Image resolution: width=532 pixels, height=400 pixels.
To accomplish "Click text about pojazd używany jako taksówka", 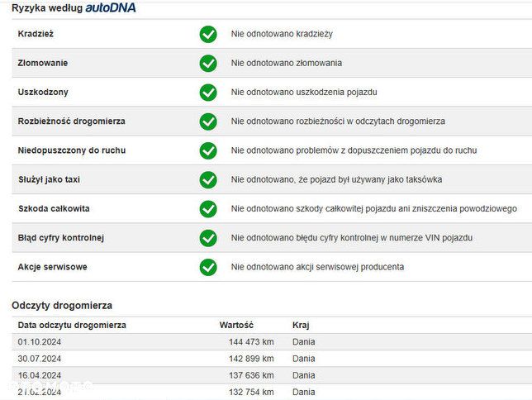I will pyautogui.click(x=336, y=179).
